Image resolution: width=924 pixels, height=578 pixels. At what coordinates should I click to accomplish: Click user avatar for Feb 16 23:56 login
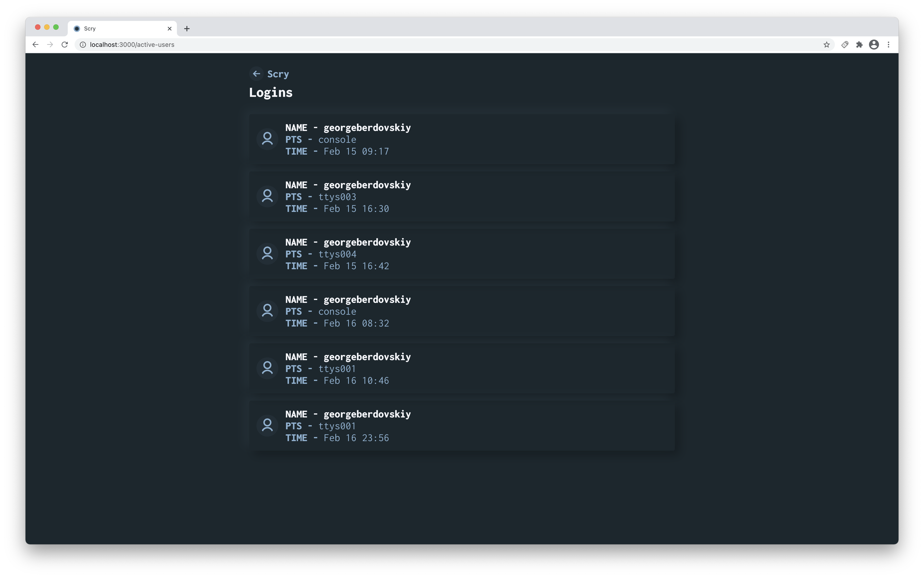coord(267,425)
